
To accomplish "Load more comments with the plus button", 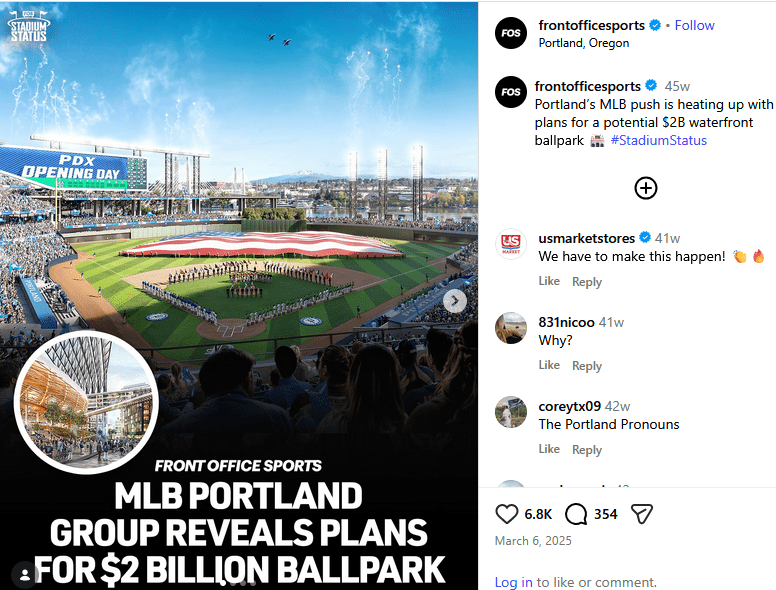I will point(646,187).
